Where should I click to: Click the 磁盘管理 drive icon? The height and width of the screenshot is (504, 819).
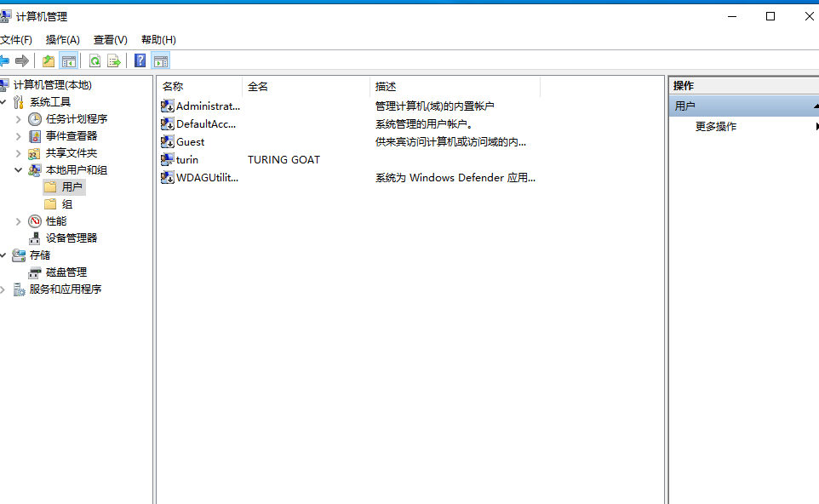(34, 272)
